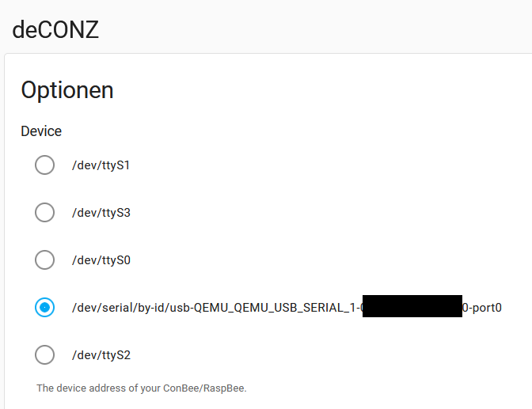532x409 pixels.
Task: Click the /dev/serial/by-id device path label
Action: pos(287,308)
